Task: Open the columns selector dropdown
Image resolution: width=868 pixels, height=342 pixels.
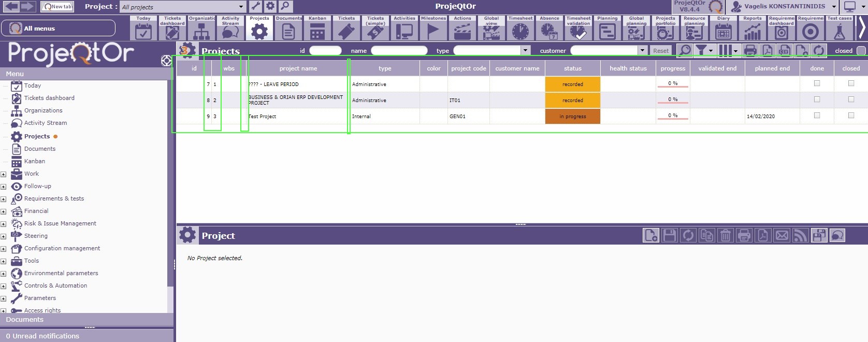Action: coord(728,50)
